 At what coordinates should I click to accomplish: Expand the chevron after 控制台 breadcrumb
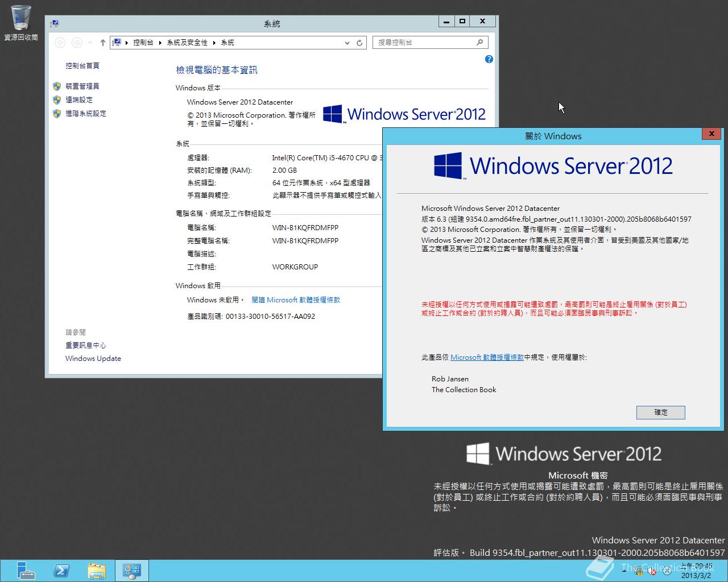click(x=160, y=43)
